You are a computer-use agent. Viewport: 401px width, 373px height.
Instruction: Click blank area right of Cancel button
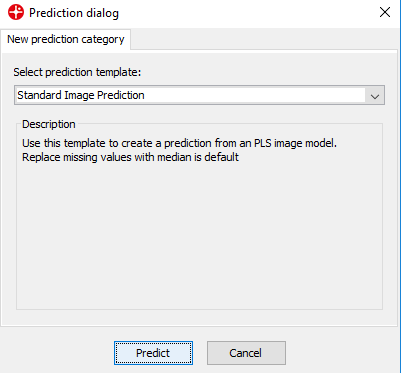point(342,353)
